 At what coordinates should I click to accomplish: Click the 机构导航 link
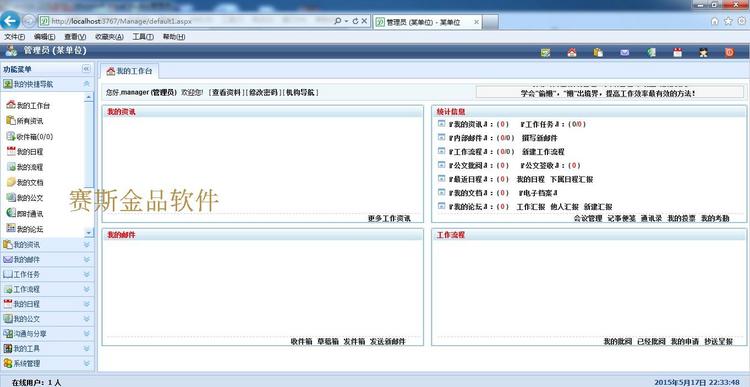click(300, 92)
